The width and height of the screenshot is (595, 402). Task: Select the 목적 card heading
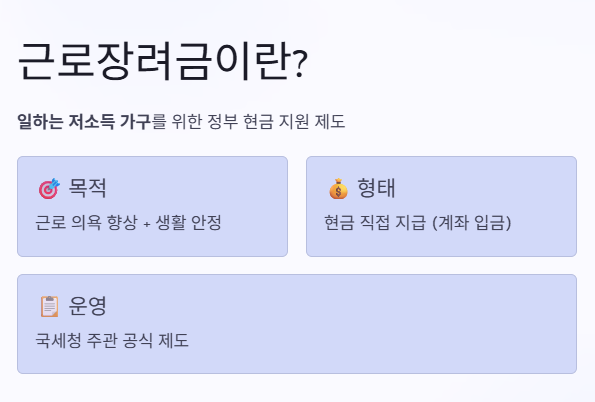87,188
